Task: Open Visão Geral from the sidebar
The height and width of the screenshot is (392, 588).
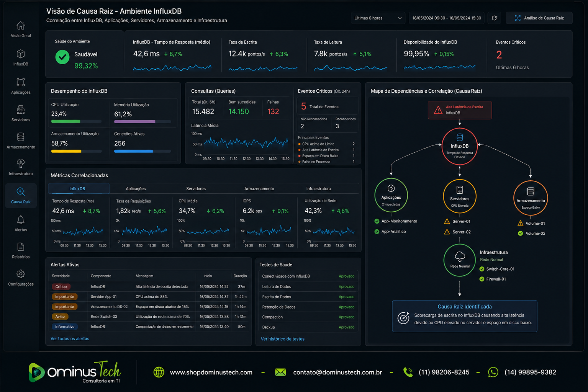Action: click(x=21, y=29)
